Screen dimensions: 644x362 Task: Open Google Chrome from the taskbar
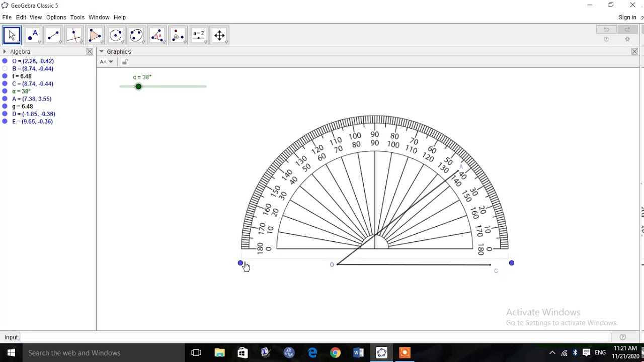pos(335,352)
